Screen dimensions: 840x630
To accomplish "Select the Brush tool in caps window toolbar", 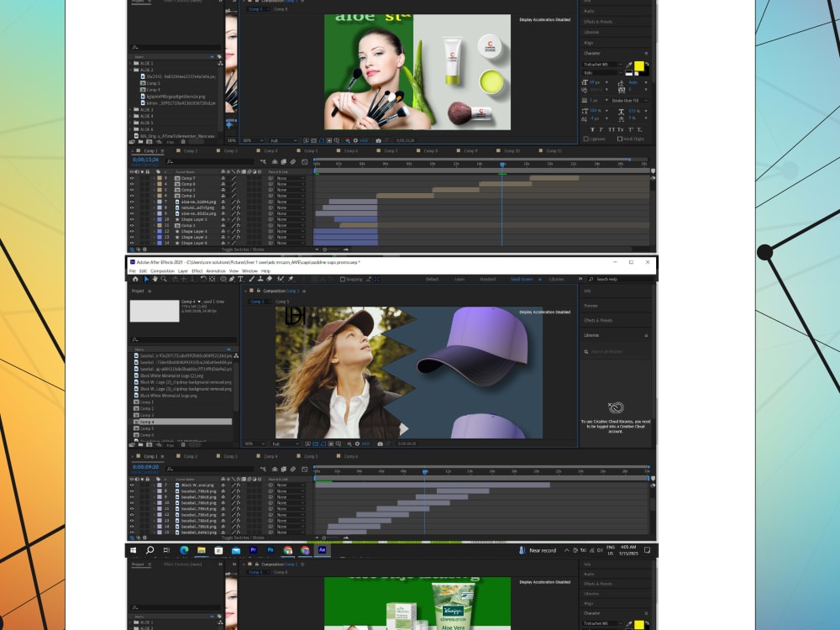I will click(x=252, y=279).
